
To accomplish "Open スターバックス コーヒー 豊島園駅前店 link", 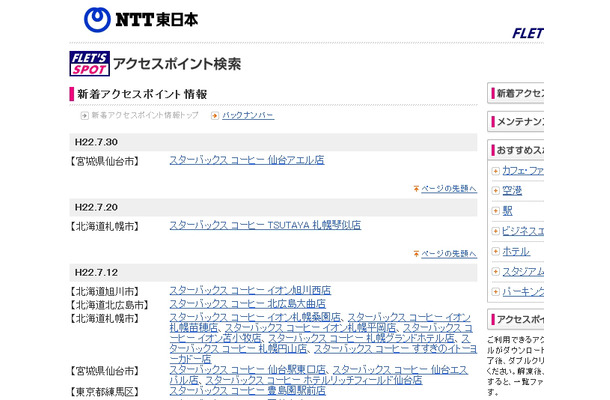I will (x=247, y=391).
